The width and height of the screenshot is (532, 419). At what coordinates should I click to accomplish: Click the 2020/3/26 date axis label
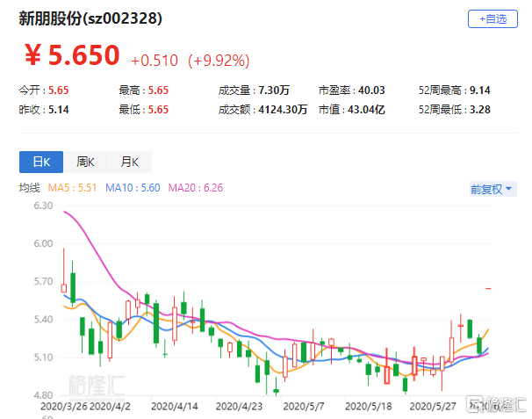pos(64,407)
